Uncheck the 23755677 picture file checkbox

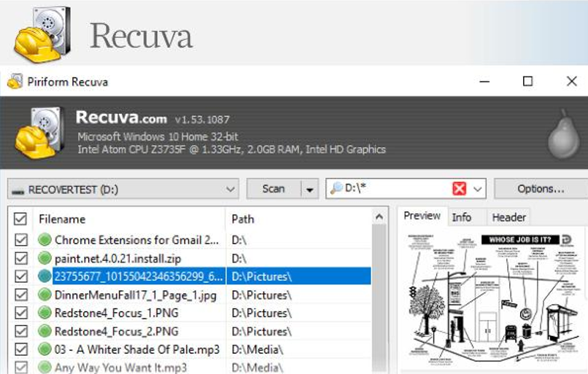point(21,276)
